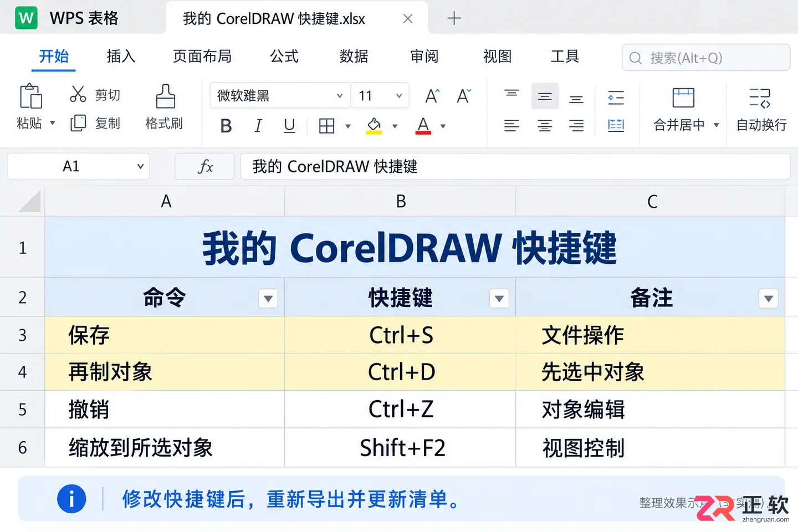Close the 我的 CorelDRAW 快捷键.xlsx tab
The image size is (798, 532).
click(408, 18)
